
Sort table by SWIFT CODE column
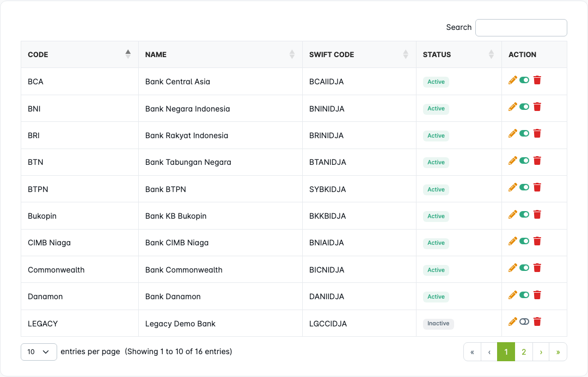pos(359,54)
